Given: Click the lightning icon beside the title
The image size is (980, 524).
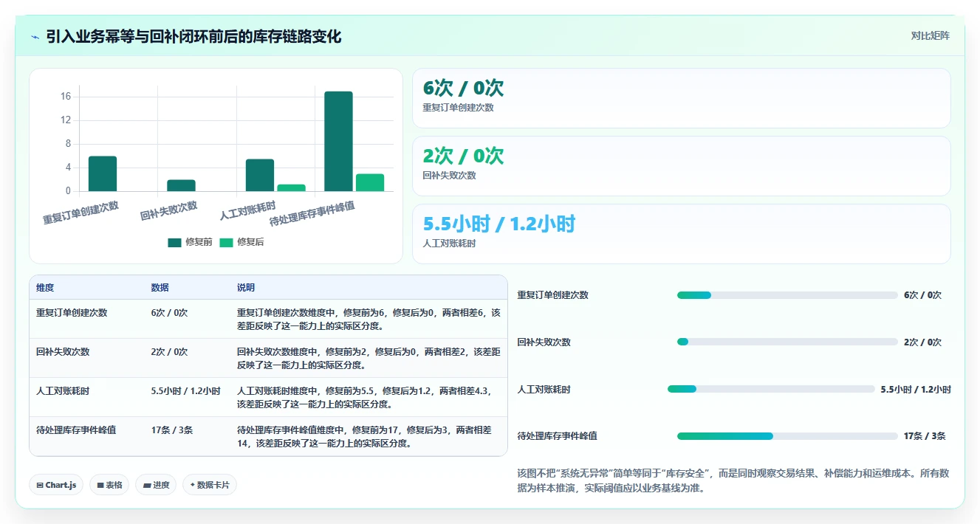Looking at the screenshot, I should [35, 37].
